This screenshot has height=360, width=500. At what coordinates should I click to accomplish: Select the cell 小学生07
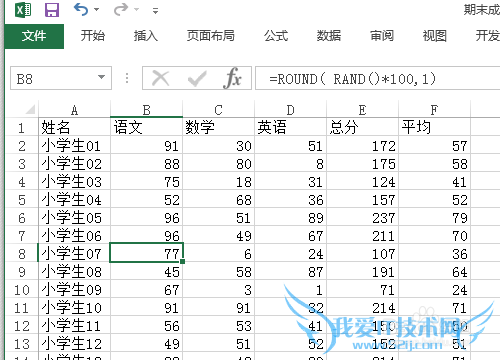pos(74,253)
